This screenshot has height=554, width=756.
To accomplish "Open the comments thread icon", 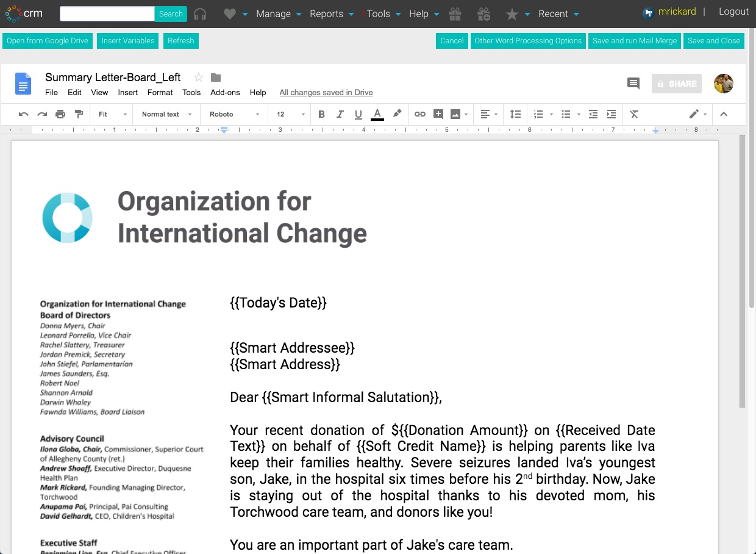I will click(633, 84).
